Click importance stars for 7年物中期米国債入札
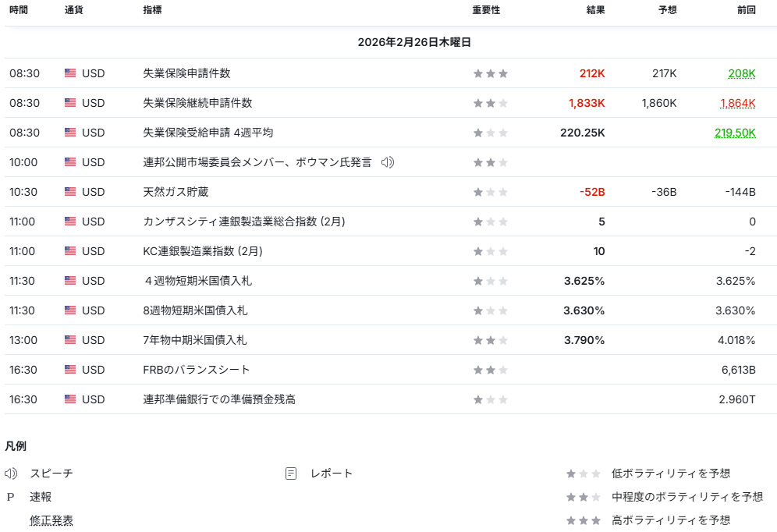 [490, 340]
